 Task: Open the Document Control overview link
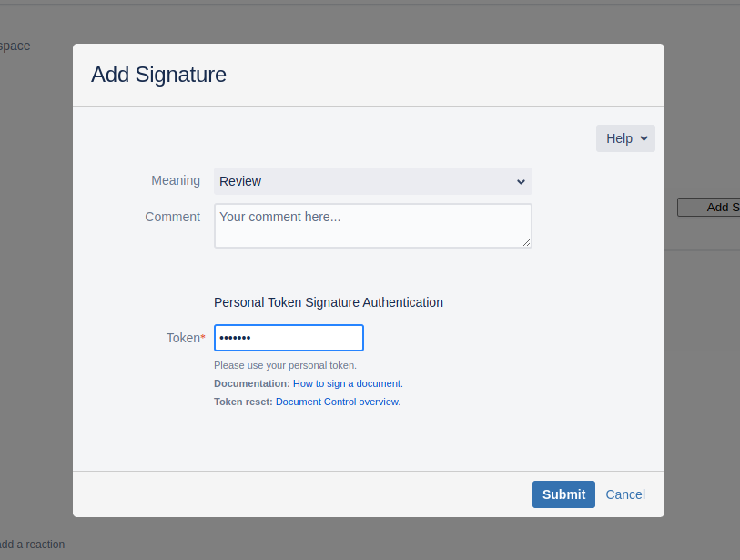[x=337, y=401]
